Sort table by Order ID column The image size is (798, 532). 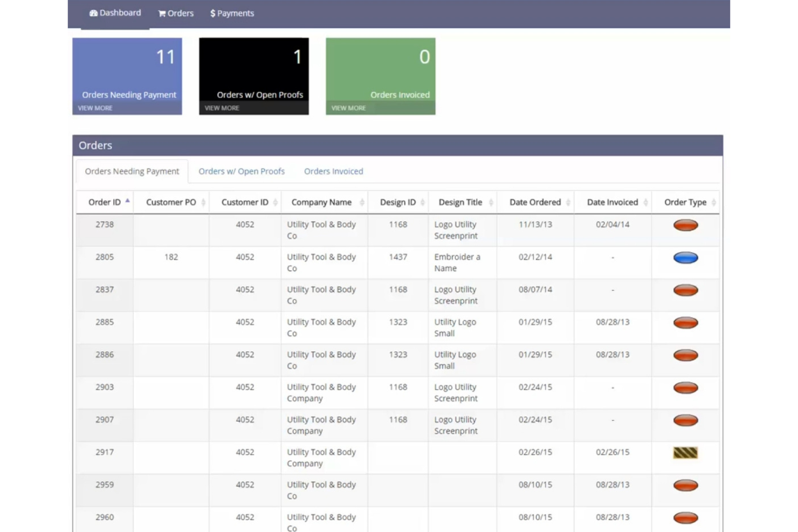(x=105, y=202)
